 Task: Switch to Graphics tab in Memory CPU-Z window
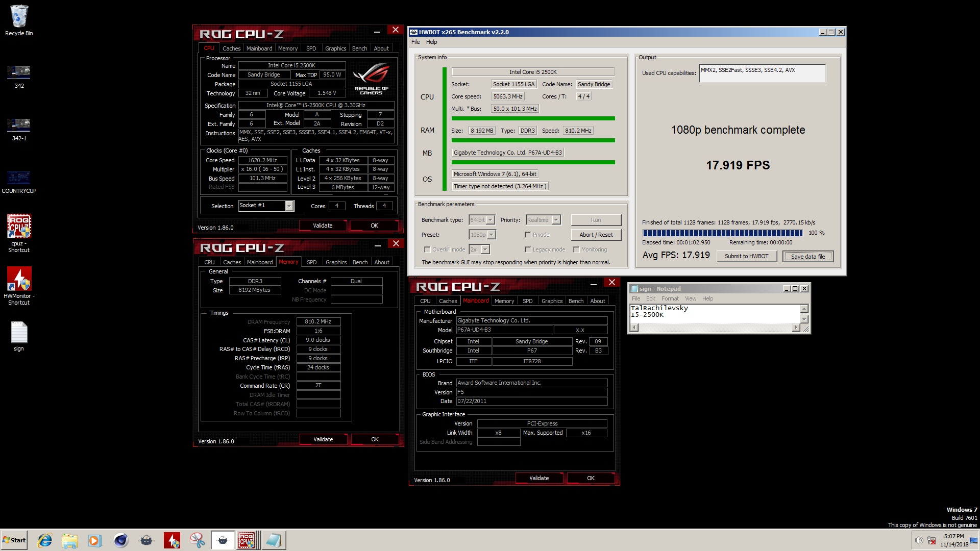336,262
